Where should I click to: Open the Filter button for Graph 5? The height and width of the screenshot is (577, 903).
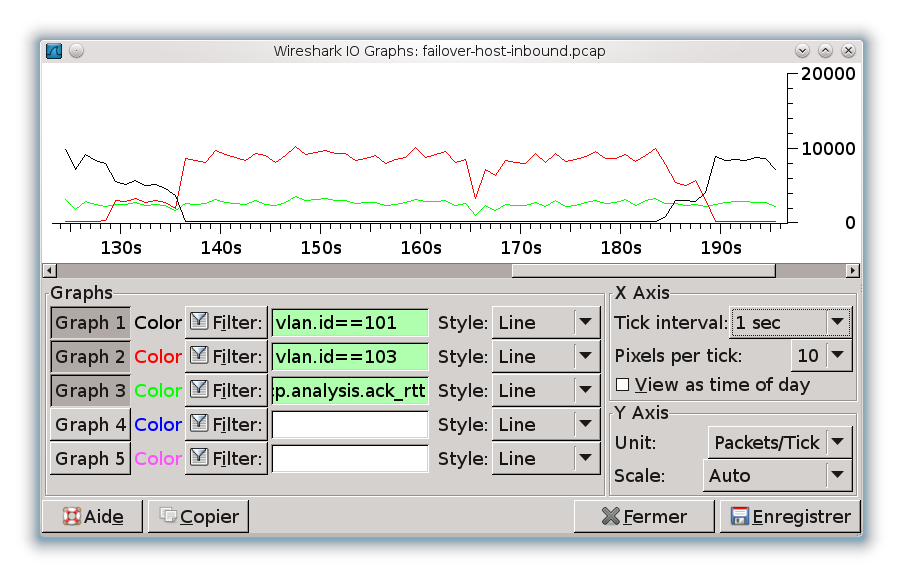point(226,458)
